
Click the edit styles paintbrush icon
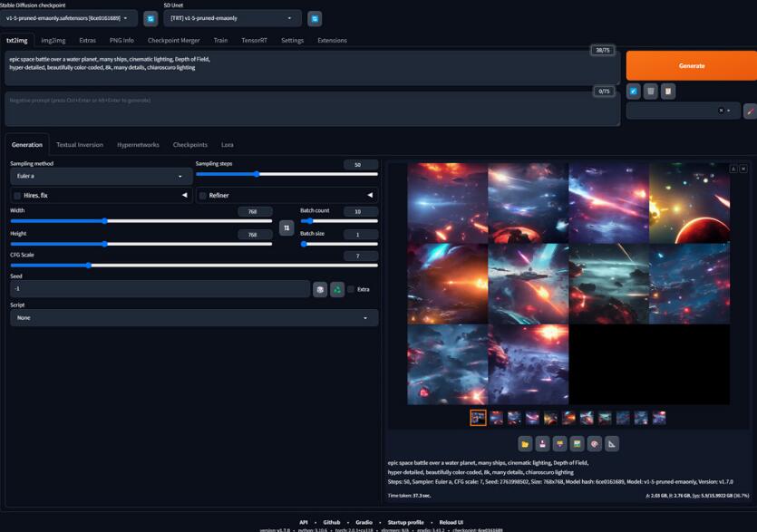[750, 111]
